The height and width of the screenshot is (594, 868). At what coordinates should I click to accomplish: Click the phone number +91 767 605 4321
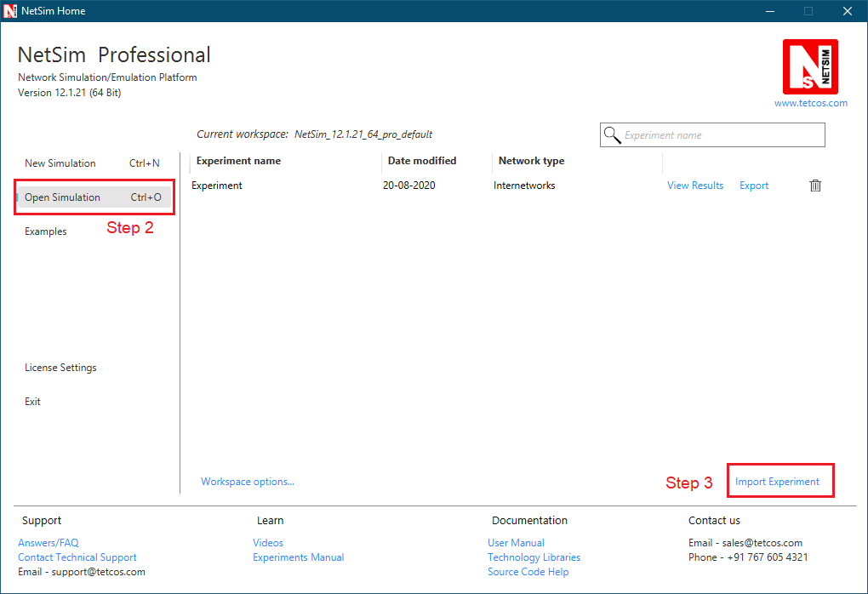tap(768, 557)
